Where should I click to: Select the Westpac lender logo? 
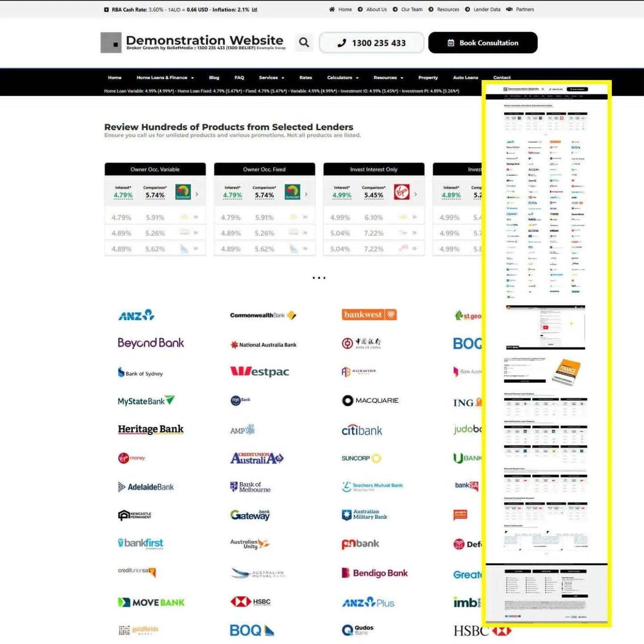(259, 372)
